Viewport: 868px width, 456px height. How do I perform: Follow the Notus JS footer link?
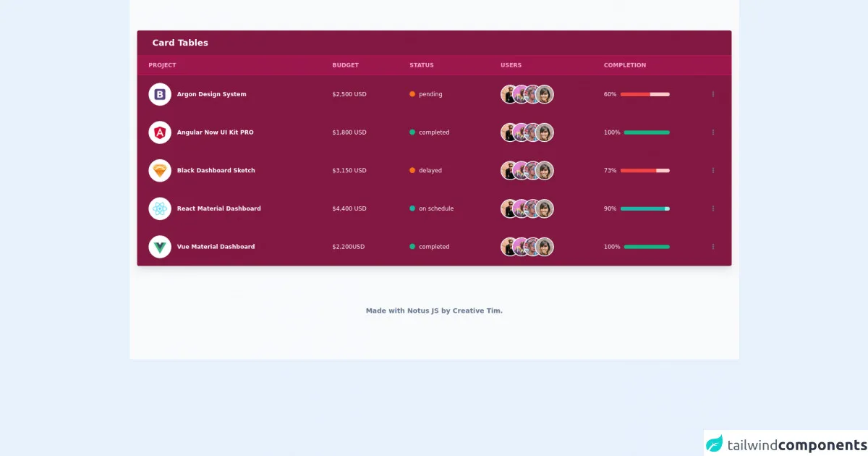(423, 311)
